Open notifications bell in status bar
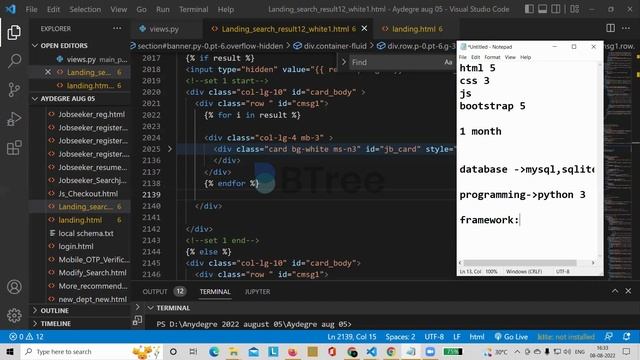The height and width of the screenshot is (360, 640). tap(626, 337)
